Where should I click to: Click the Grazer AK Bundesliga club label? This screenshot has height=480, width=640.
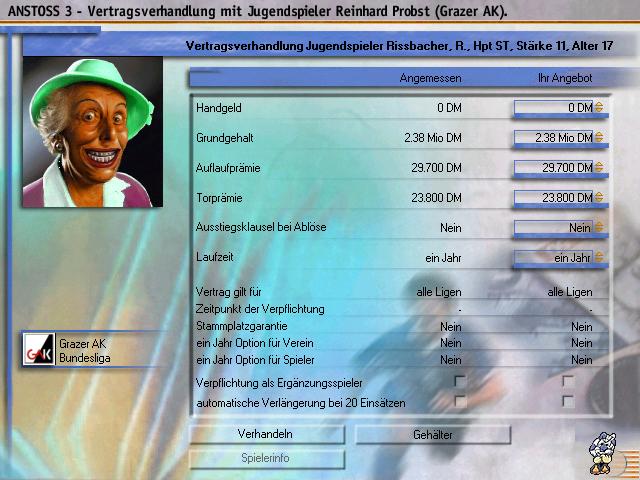coord(85,351)
